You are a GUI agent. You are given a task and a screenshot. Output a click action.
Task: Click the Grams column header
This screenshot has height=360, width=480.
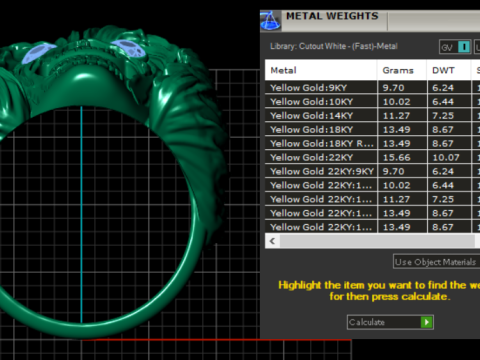point(402,70)
